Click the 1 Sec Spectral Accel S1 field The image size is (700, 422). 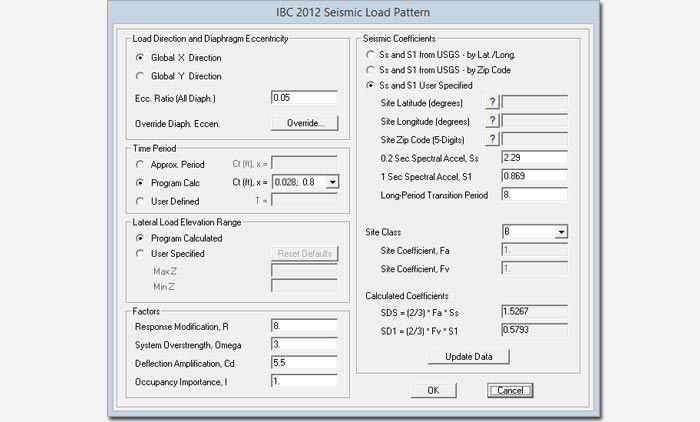tap(535, 176)
